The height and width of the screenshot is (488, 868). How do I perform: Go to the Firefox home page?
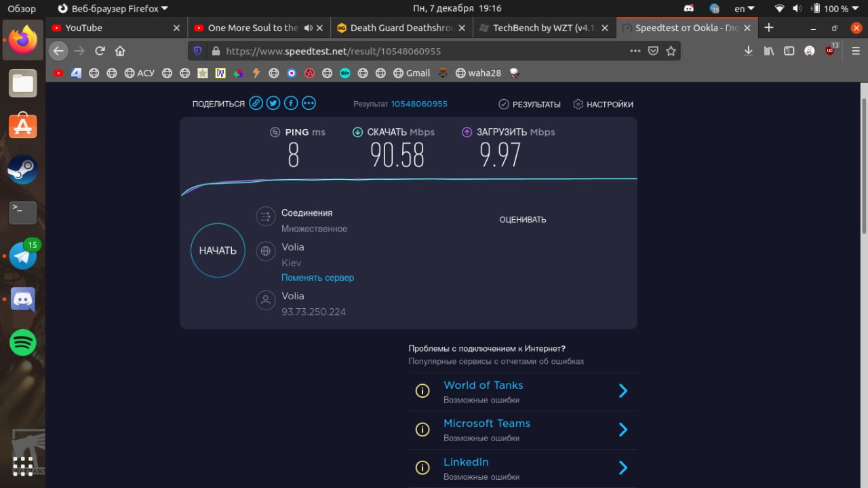[120, 51]
